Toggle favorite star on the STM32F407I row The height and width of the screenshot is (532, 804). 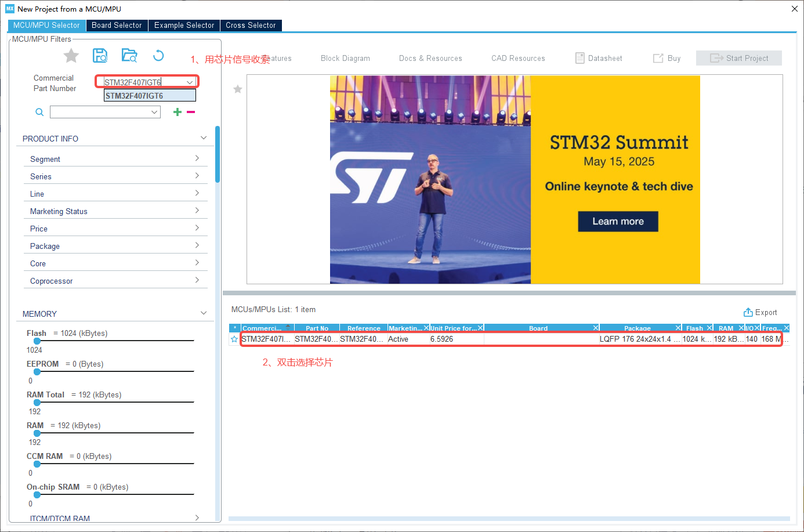[x=234, y=339]
